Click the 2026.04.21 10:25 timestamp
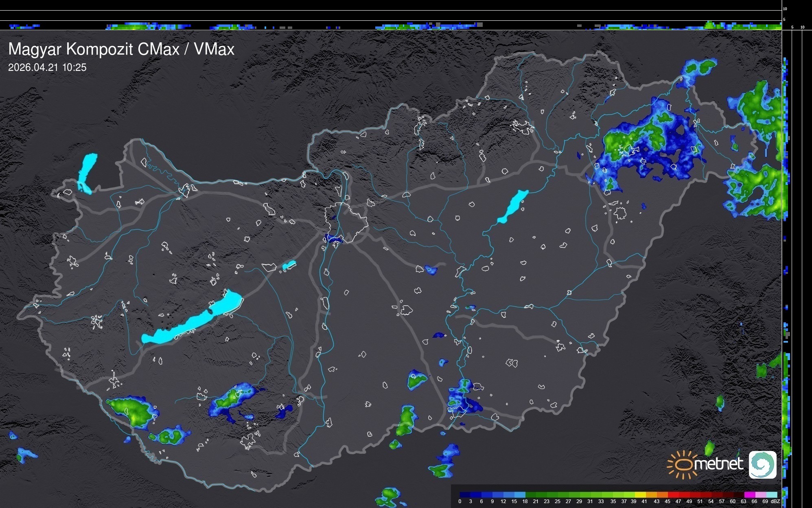 (47, 68)
